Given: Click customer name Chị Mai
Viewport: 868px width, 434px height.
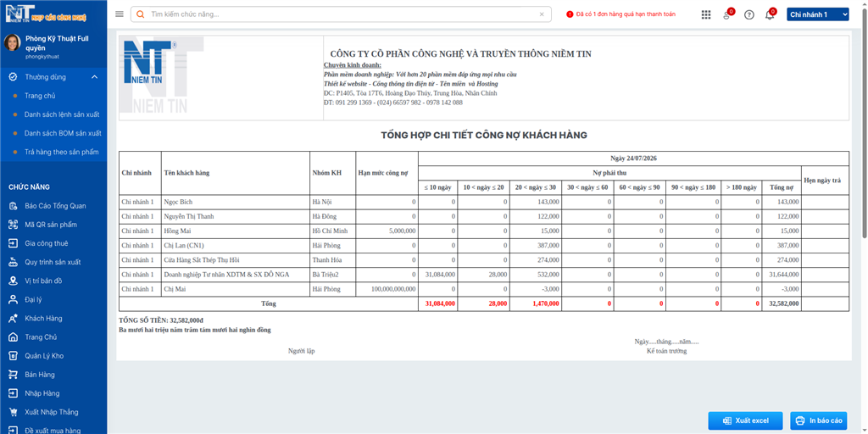Looking at the screenshot, I should click(173, 288).
